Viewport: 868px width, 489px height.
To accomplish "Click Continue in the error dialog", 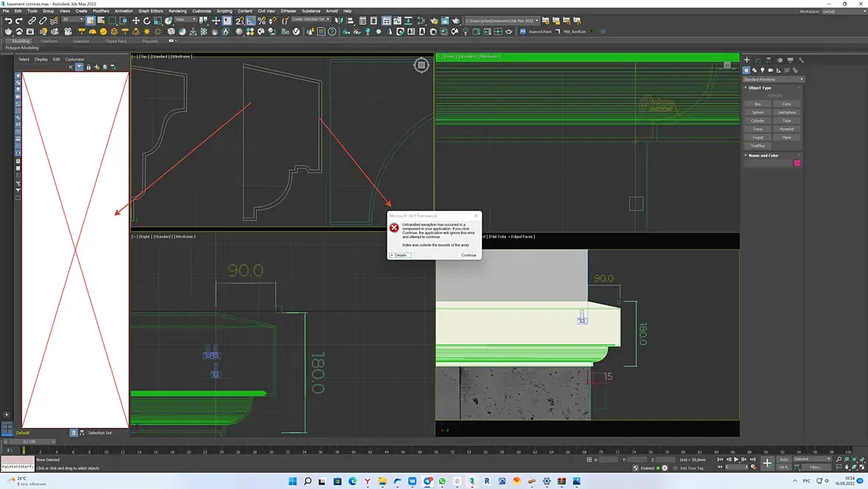I will click(x=469, y=255).
